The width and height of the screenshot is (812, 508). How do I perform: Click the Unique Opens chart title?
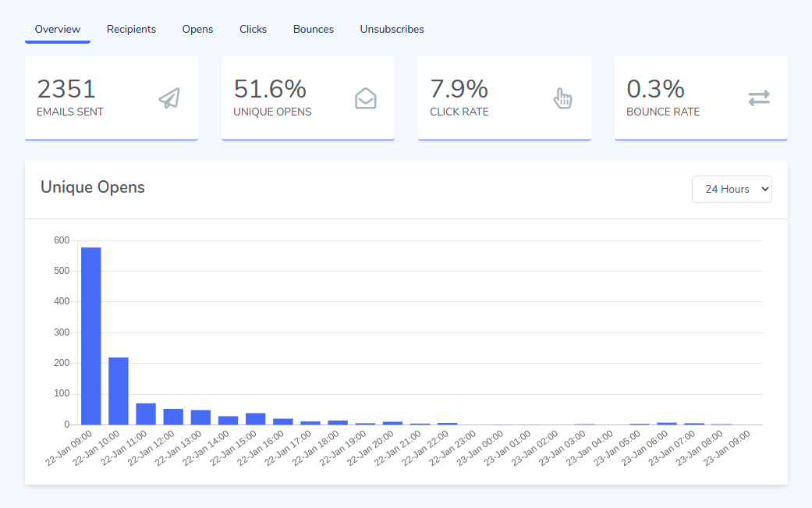pyautogui.click(x=93, y=187)
